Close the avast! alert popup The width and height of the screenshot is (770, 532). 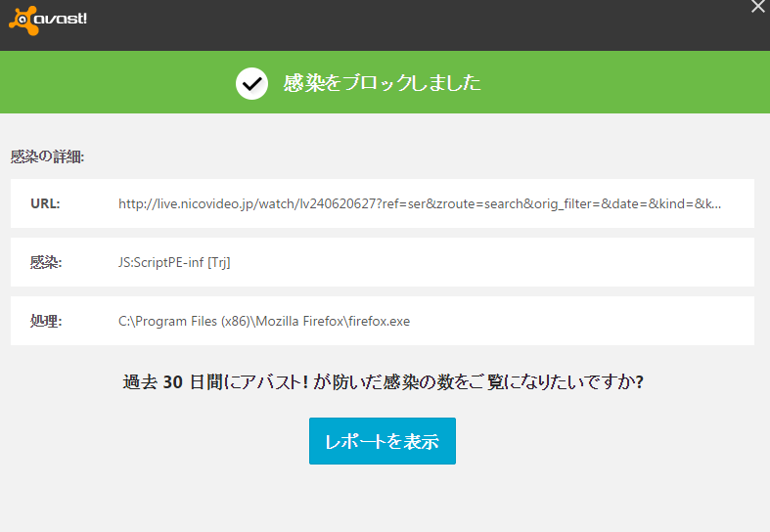click(758, 7)
